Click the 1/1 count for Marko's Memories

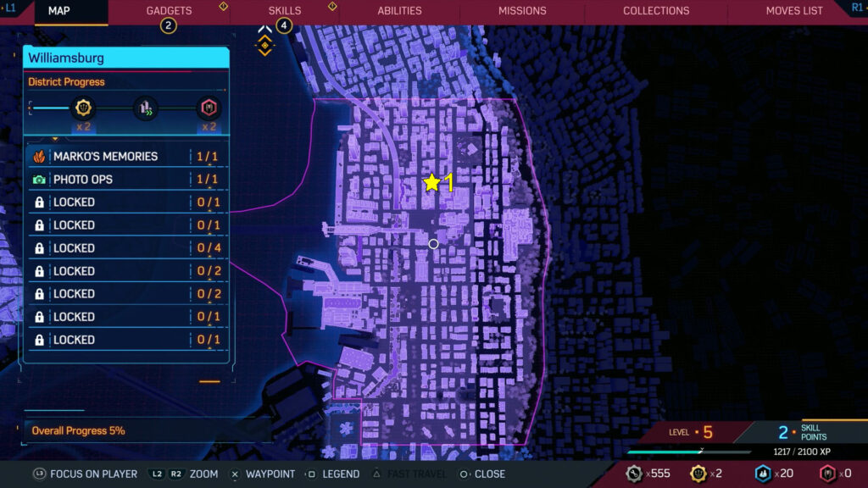point(208,157)
